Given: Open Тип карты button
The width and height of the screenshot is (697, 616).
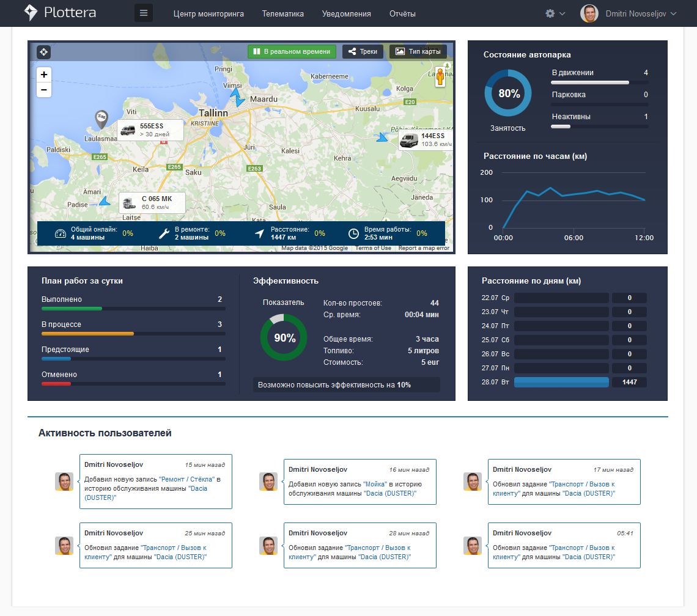Looking at the screenshot, I should point(418,51).
